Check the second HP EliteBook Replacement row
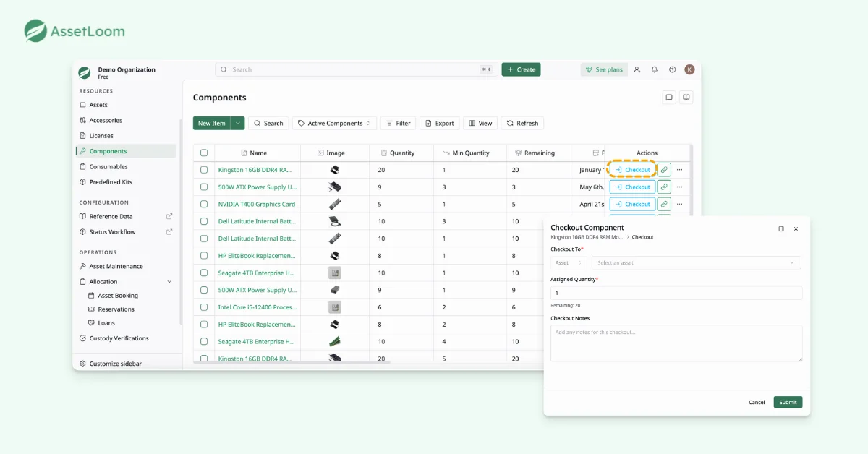This screenshot has height=454, width=868. 204,325
